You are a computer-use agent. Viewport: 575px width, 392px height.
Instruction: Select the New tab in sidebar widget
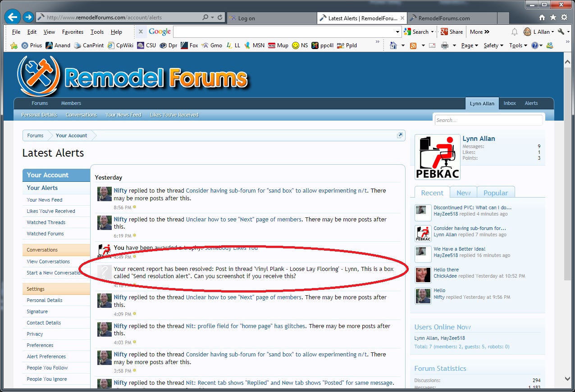click(x=463, y=193)
